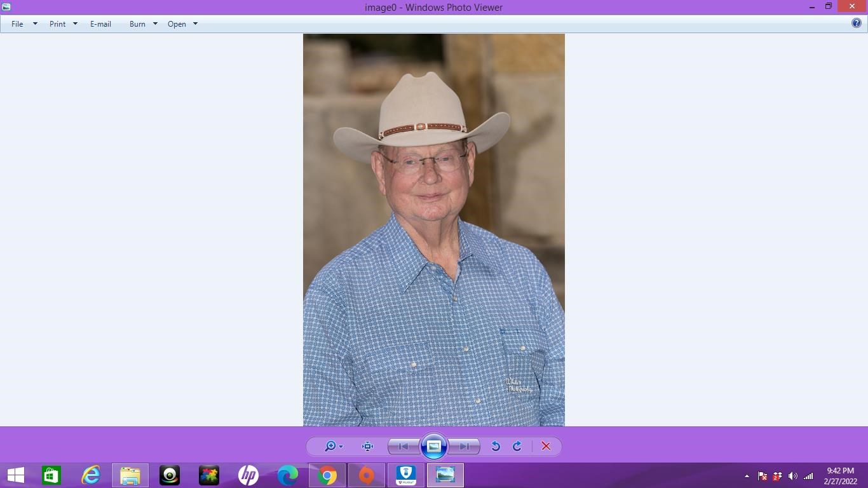
Task: Open File Explorer from the taskbar
Action: [x=130, y=475]
